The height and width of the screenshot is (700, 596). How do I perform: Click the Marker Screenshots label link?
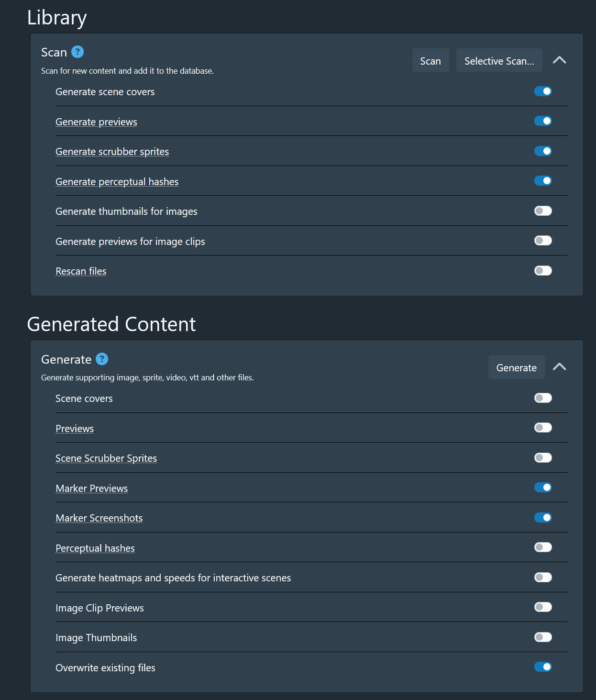point(99,518)
